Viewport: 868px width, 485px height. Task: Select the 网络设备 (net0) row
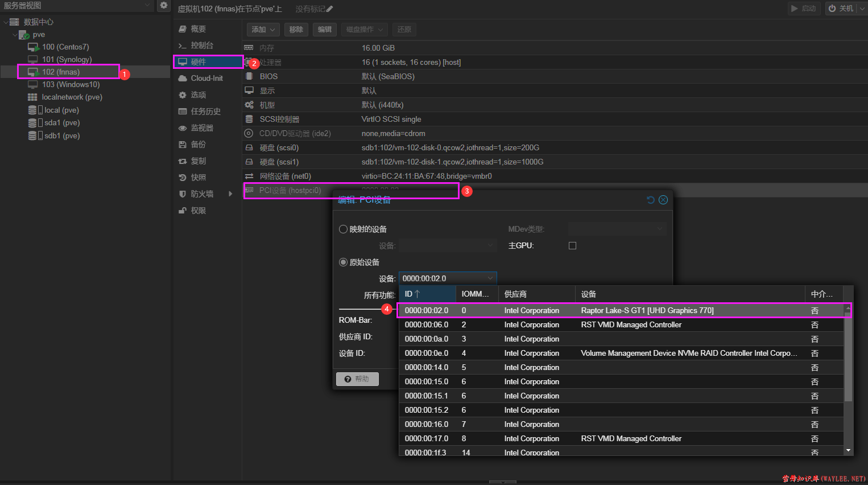tap(555, 176)
